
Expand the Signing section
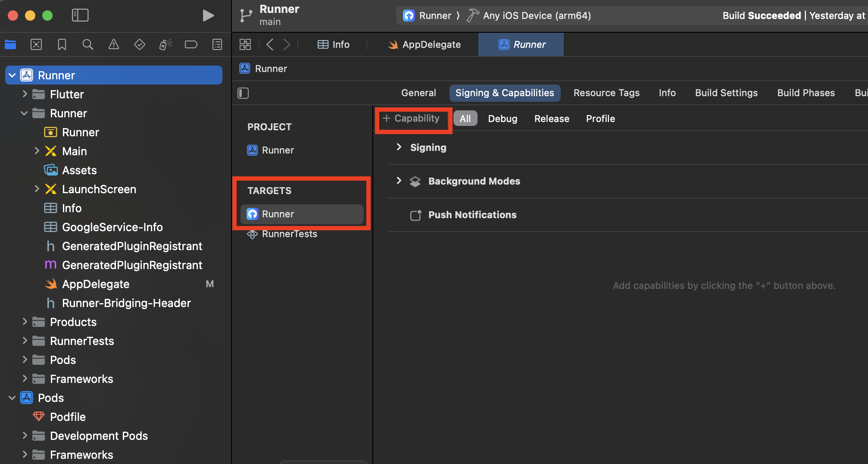coord(399,147)
